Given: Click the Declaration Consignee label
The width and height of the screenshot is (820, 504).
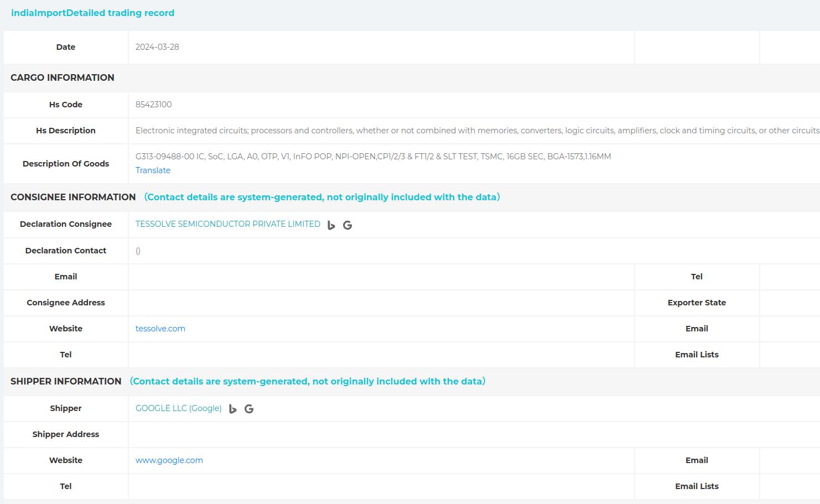Looking at the screenshot, I should click(66, 224).
